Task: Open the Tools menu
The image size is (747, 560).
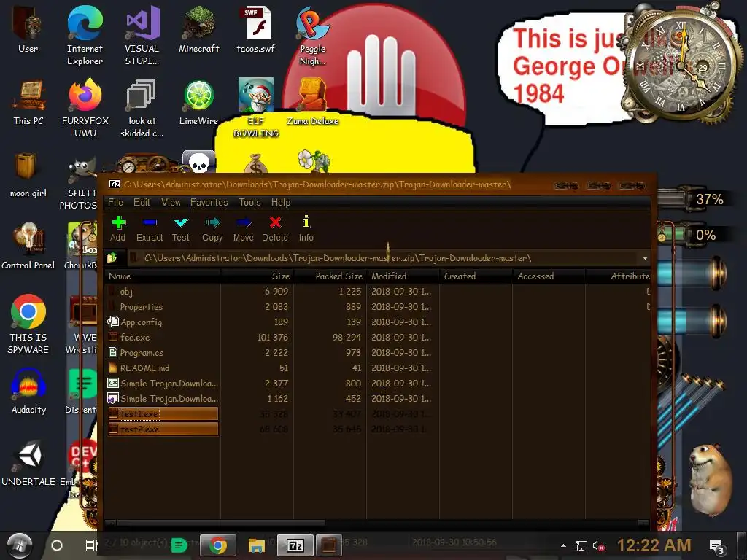Action: (250, 203)
